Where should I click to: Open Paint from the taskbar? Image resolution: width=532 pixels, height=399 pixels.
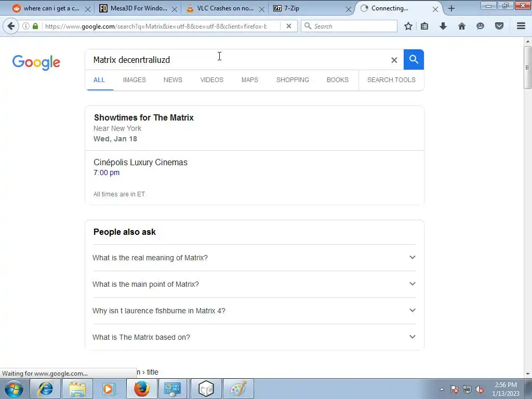[x=238, y=389]
